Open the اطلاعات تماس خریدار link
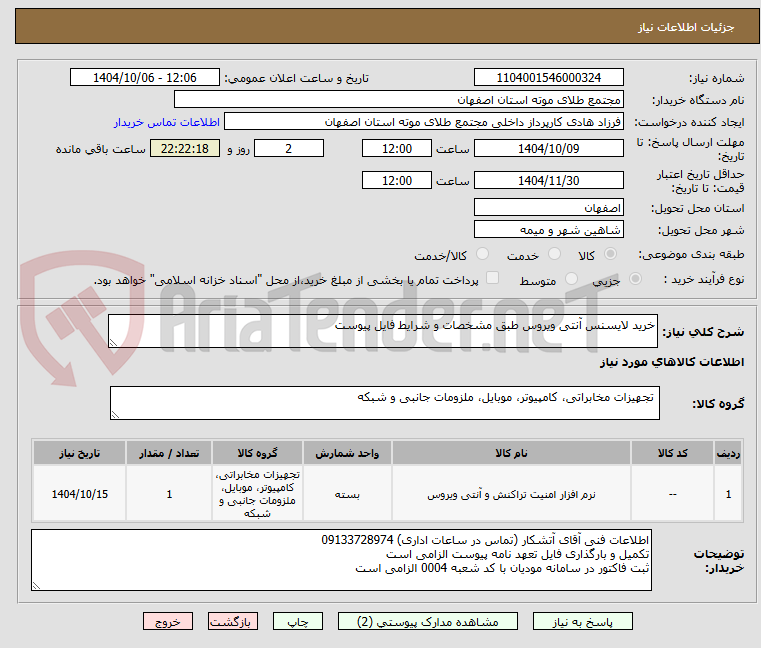 click(167, 122)
